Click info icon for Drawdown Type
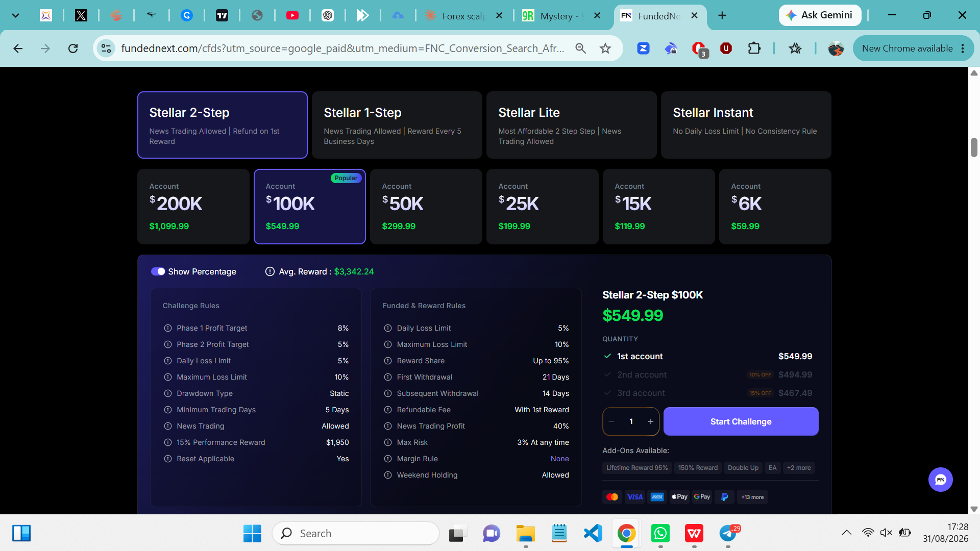 pos(168,393)
